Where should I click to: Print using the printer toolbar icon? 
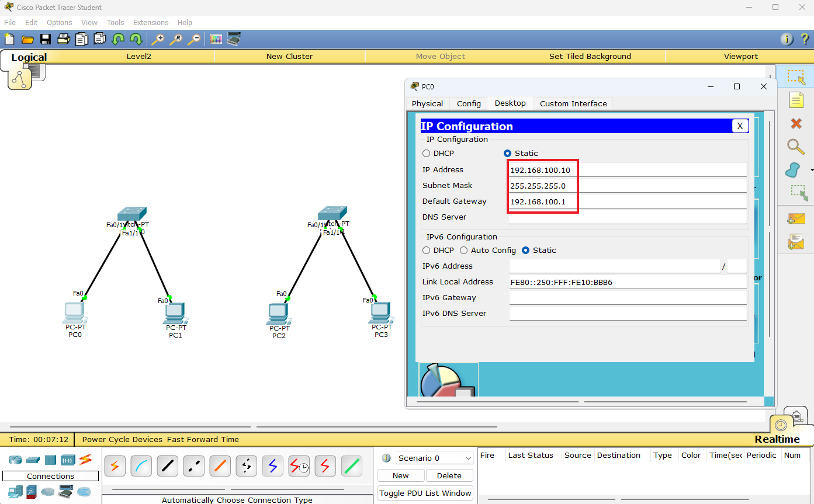click(64, 40)
